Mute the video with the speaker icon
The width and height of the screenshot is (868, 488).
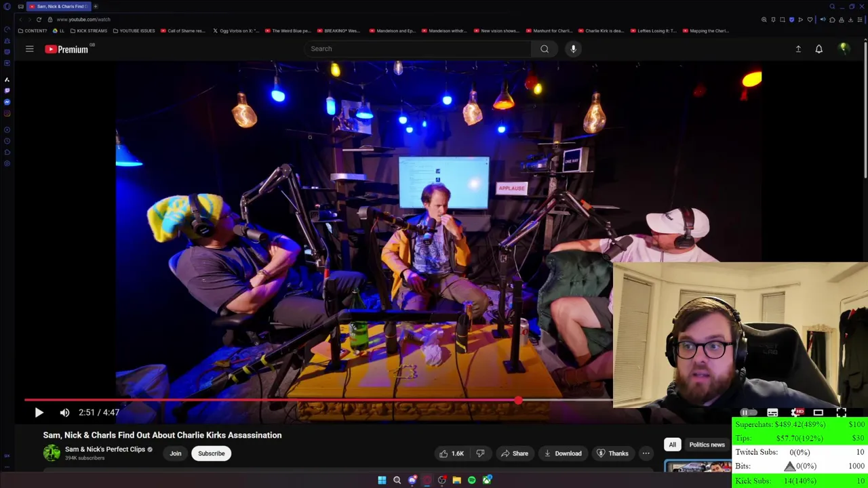coord(64,412)
